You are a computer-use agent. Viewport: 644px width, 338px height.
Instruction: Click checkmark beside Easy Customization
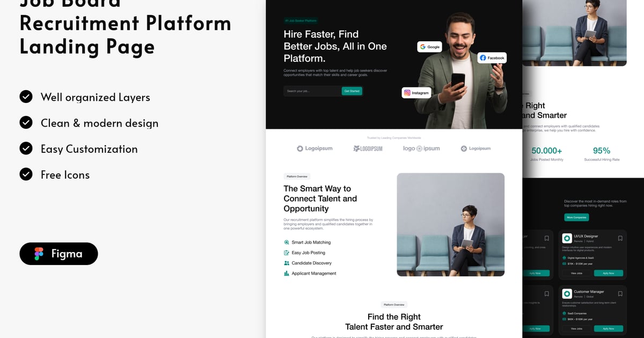click(x=26, y=148)
